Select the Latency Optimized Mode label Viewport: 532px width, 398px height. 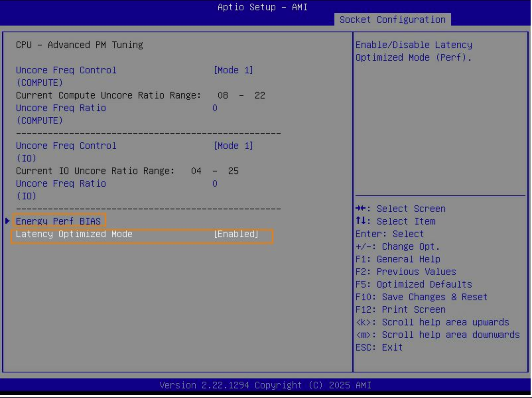[74, 234]
